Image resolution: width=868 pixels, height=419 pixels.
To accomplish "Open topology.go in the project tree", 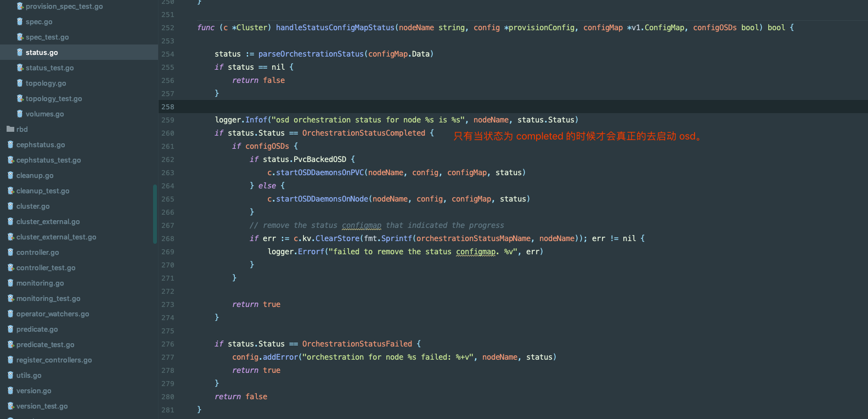I will [46, 83].
